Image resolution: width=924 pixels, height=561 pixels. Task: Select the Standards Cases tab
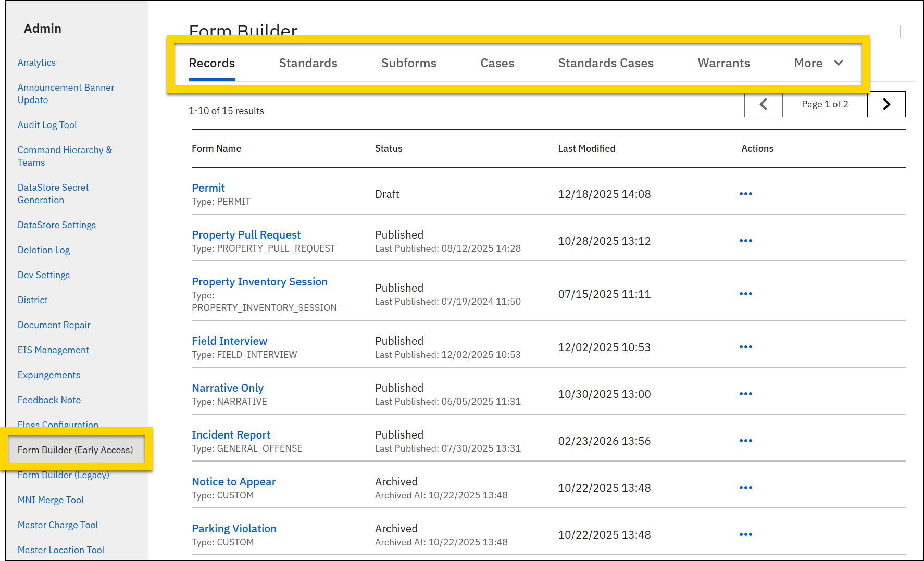606,63
